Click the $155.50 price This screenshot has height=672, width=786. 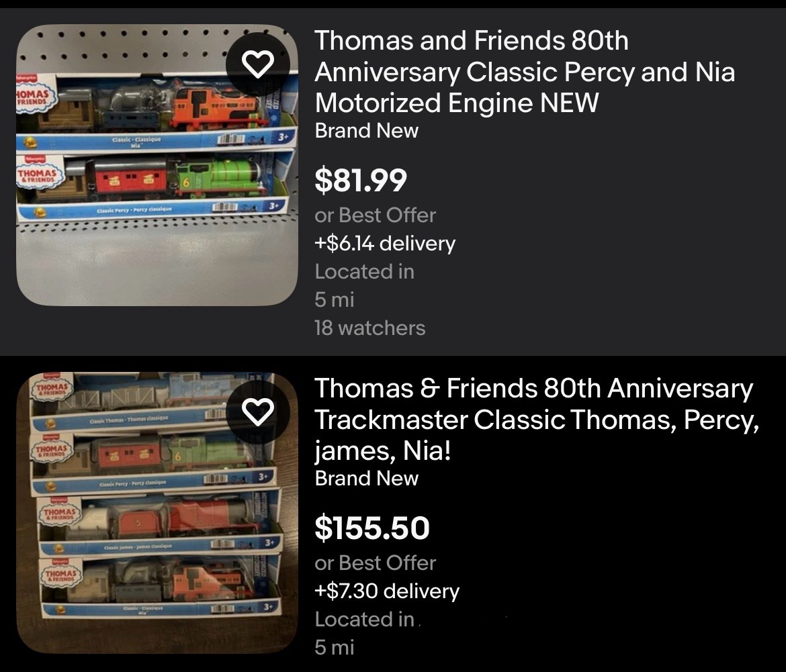[372, 528]
